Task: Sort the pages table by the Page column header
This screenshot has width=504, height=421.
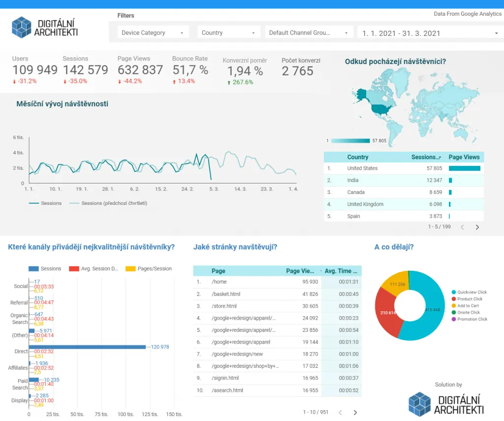Action: 218,271
